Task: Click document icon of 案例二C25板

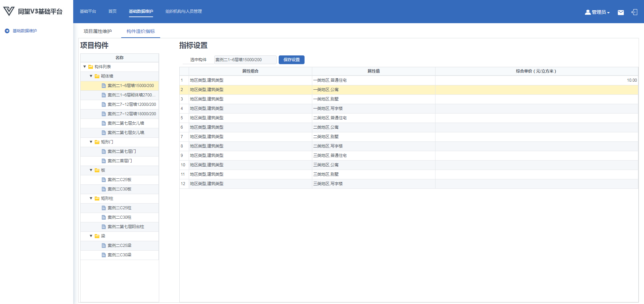Action: coord(104,180)
